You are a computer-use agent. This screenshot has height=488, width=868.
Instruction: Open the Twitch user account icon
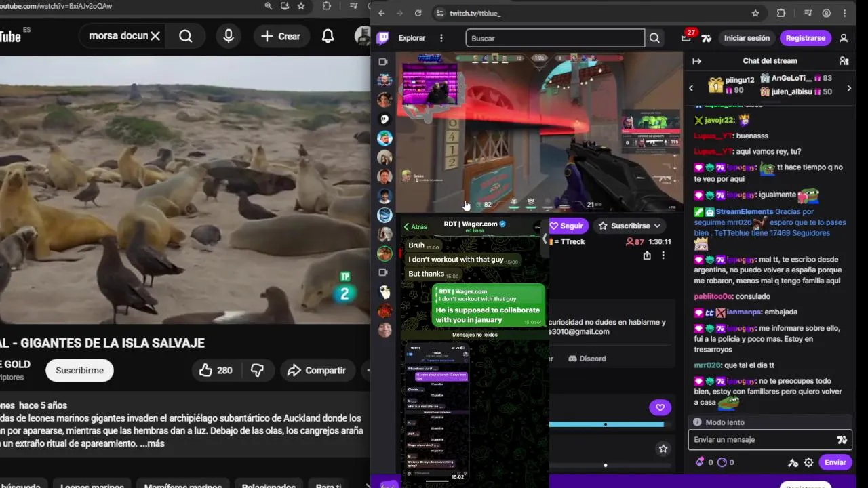tap(844, 38)
